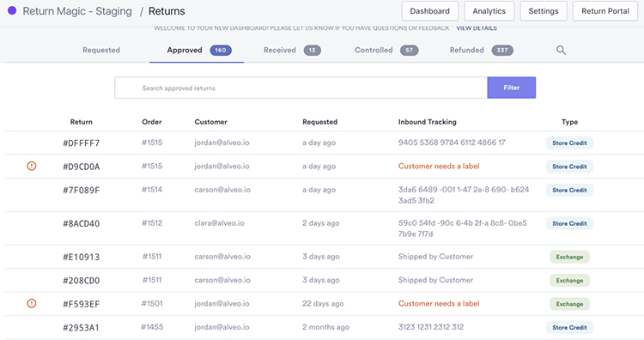Image resolution: width=644 pixels, height=340 pixels.
Task: Click carson@alveo.io in the #7F089F row
Action: pos(222,189)
